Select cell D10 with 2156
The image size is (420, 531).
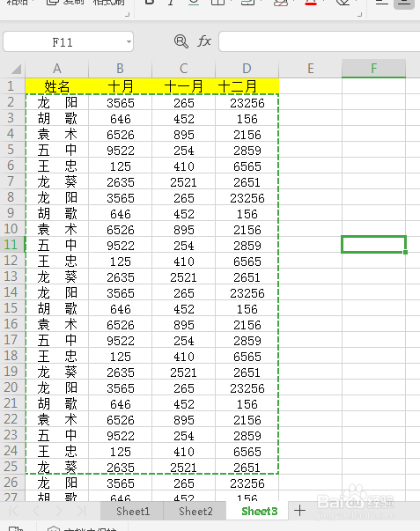tap(247, 229)
